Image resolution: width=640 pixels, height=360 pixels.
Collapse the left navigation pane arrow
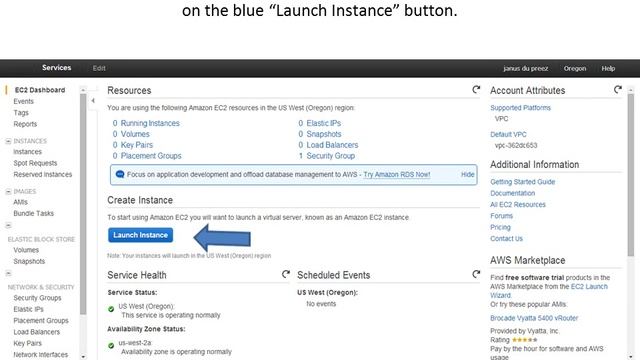pos(93,100)
